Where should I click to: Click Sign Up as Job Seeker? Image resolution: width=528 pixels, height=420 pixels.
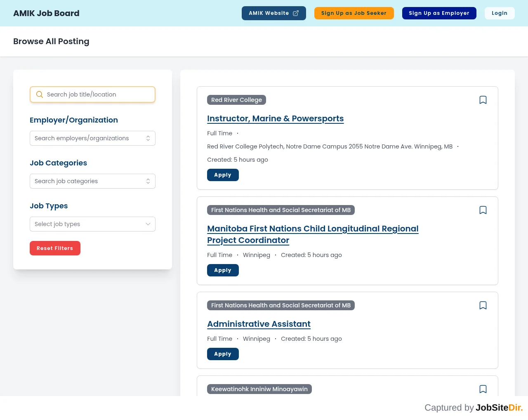pos(354,13)
